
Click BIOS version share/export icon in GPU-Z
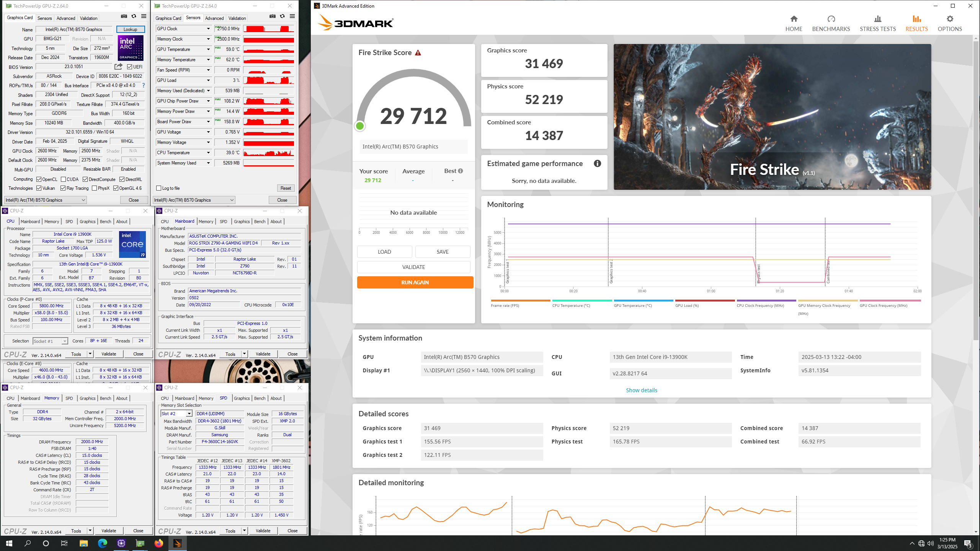tap(118, 67)
